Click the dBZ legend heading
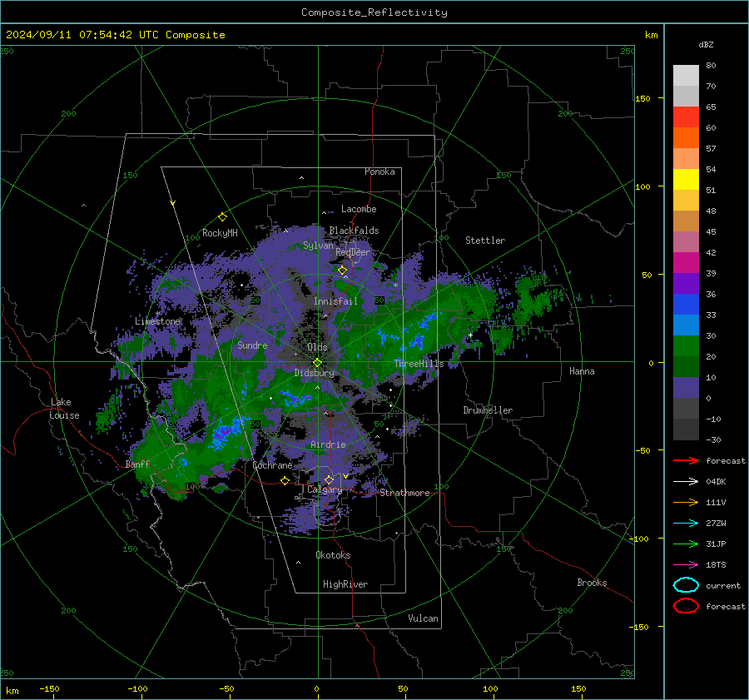Image resolution: width=749 pixels, height=700 pixels. pyautogui.click(x=706, y=45)
